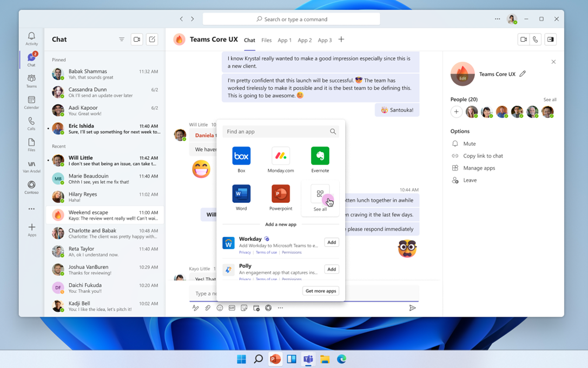Viewport: 588px width, 368px height.
Task: Open Manage apps option
Action: 474,168
